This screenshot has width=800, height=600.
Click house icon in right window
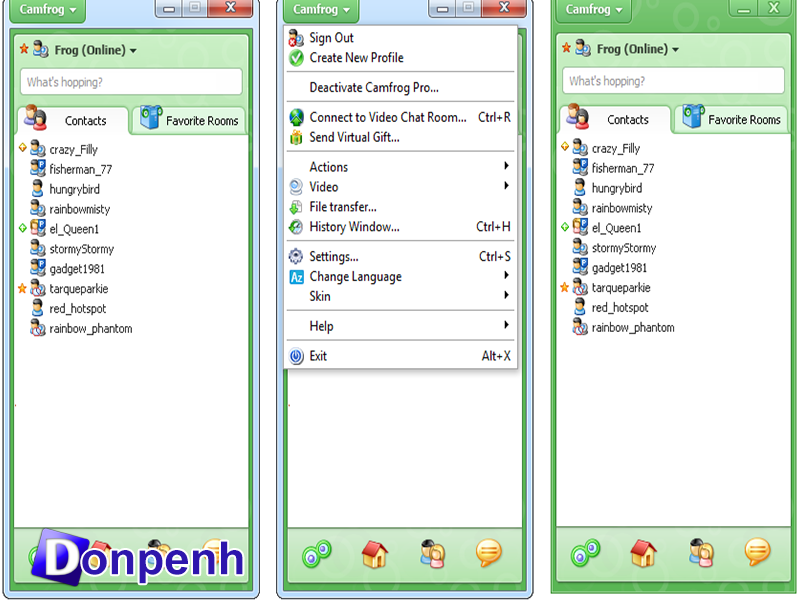[643, 553]
